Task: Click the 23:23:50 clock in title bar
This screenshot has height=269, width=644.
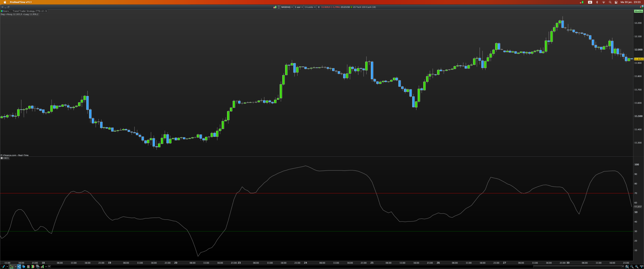Action: (345, 7)
